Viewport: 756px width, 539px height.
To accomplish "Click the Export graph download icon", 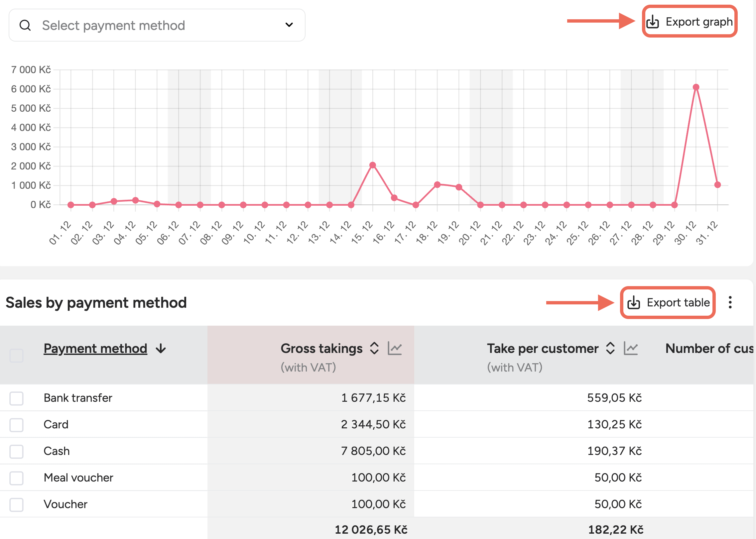I will [652, 22].
